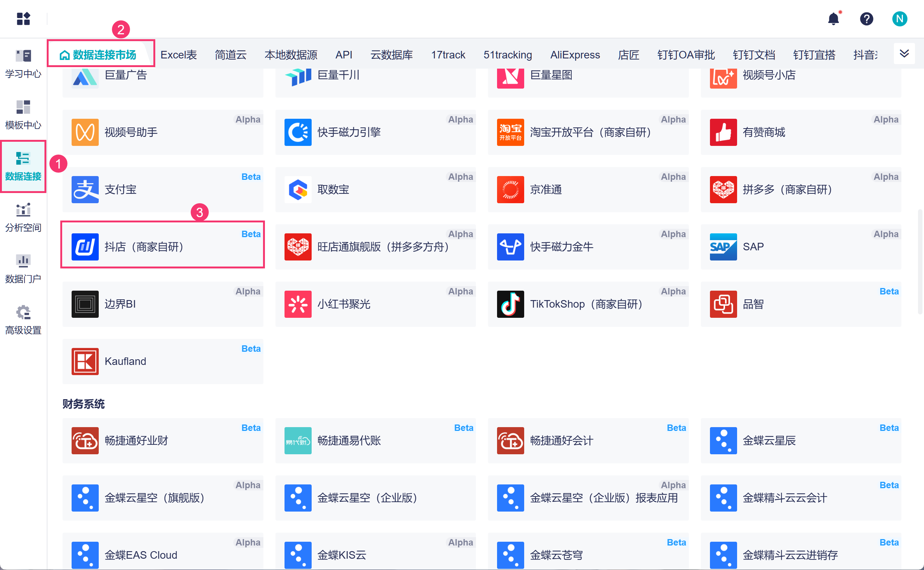The width and height of the screenshot is (924, 570).
Task: Click the 抖店（商家自研）connector icon
Action: point(85,247)
